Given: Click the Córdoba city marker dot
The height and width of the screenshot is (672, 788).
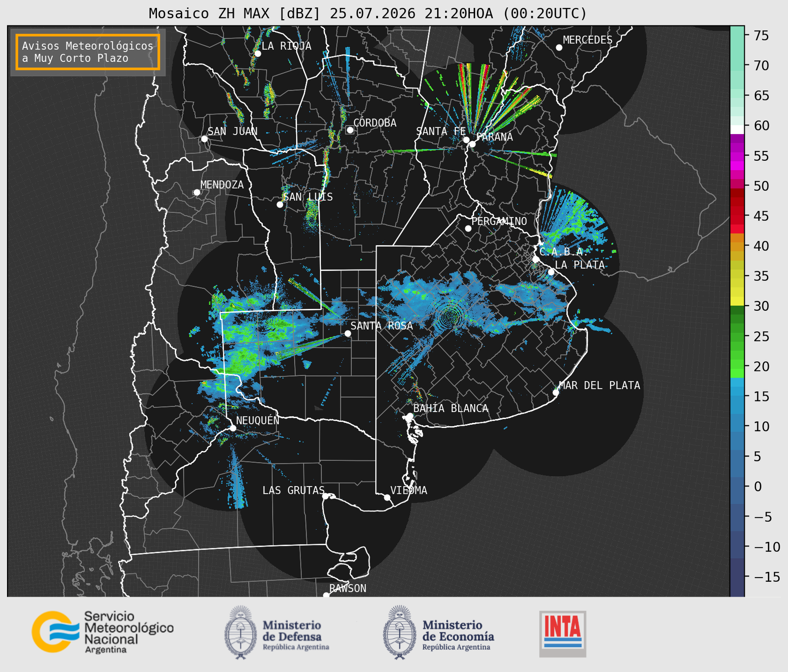Looking at the screenshot, I should [x=350, y=130].
